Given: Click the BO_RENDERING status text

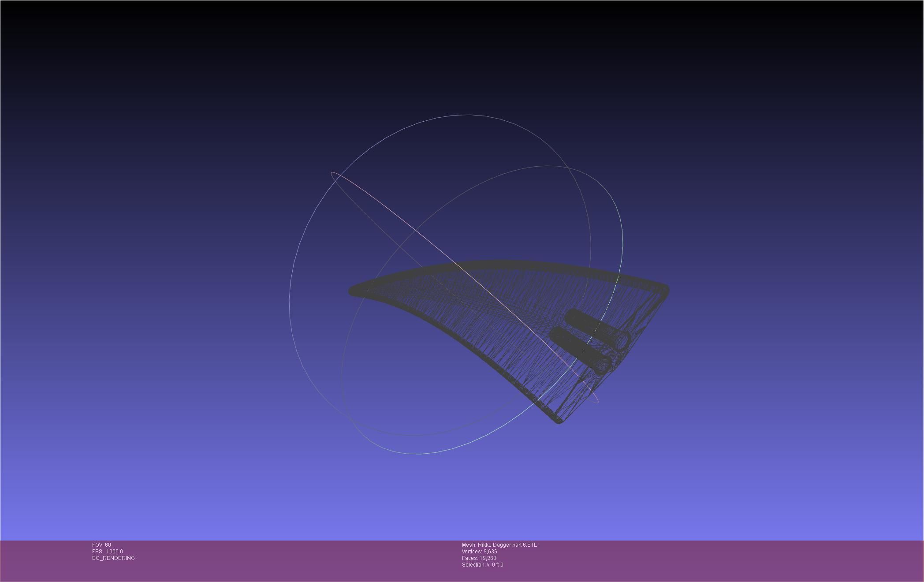Looking at the screenshot, I should tap(113, 558).
